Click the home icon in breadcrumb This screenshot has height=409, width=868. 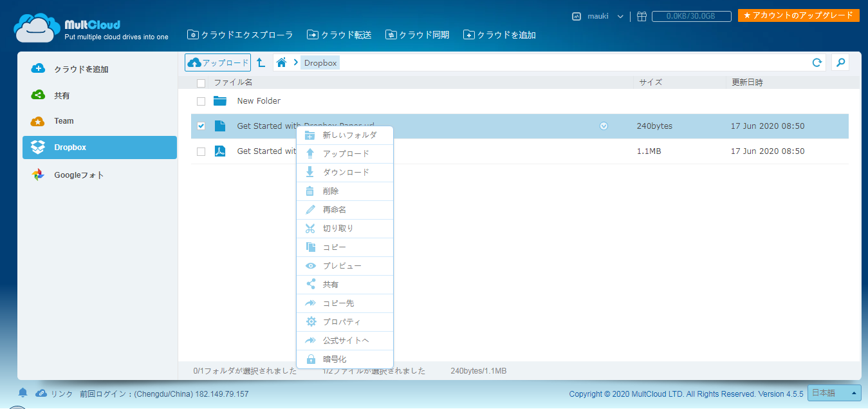(281, 62)
